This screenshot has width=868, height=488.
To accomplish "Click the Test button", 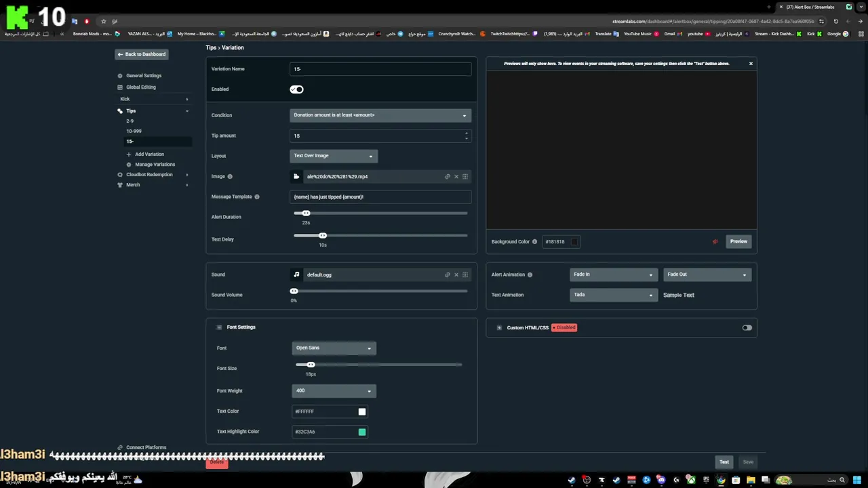I will tap(724, 462).
